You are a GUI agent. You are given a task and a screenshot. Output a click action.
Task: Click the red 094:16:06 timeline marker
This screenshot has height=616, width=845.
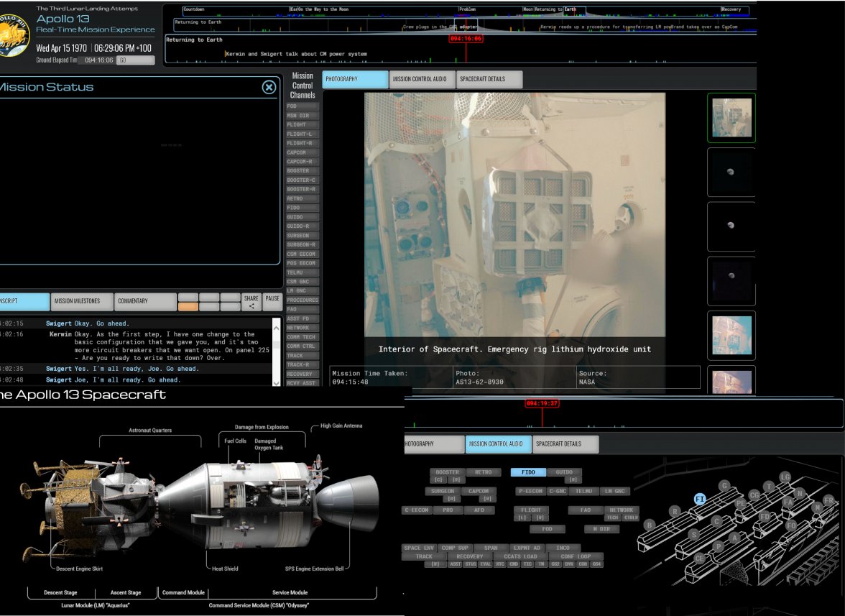click(466, 39)
